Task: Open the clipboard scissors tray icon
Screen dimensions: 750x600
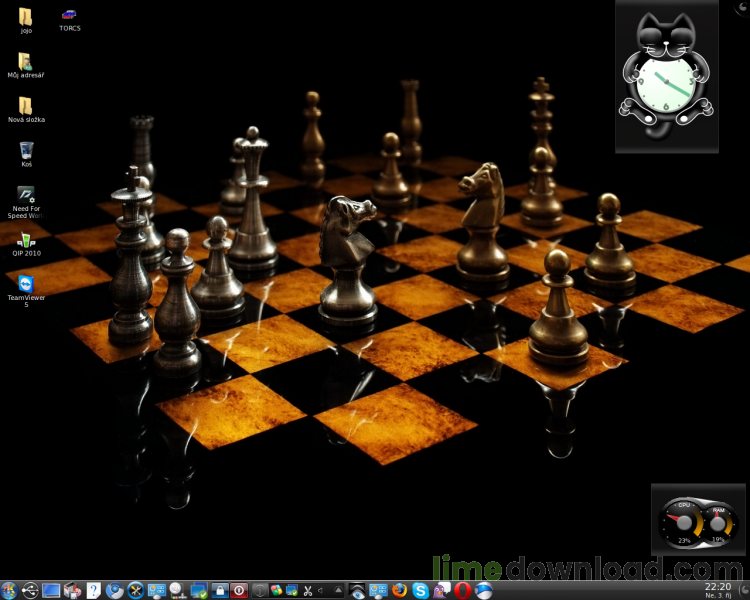Action: coord(309,590)
